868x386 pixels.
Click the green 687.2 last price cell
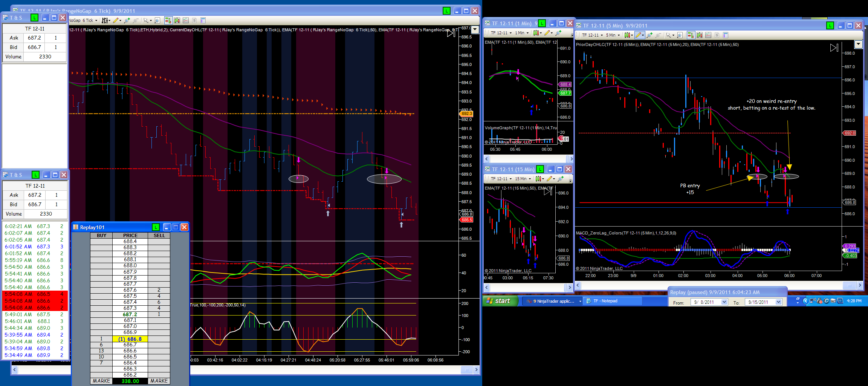[130, 314]
